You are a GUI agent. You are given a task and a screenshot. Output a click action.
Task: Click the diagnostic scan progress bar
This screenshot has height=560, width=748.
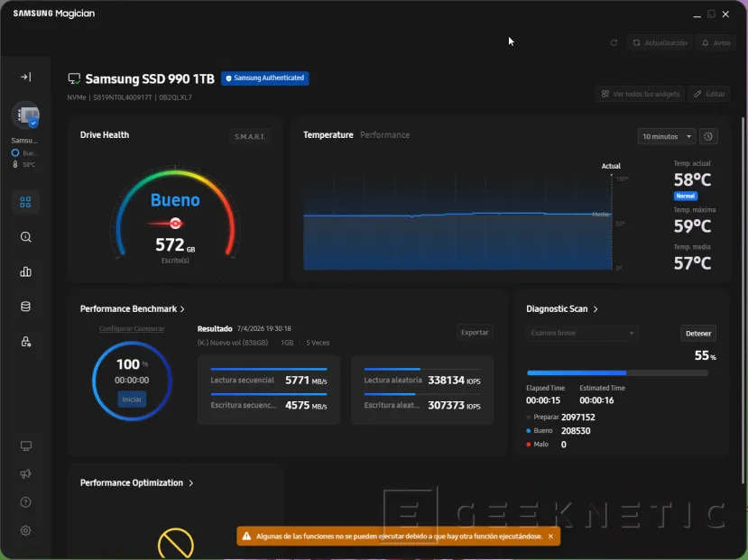(x=617, y=372)
